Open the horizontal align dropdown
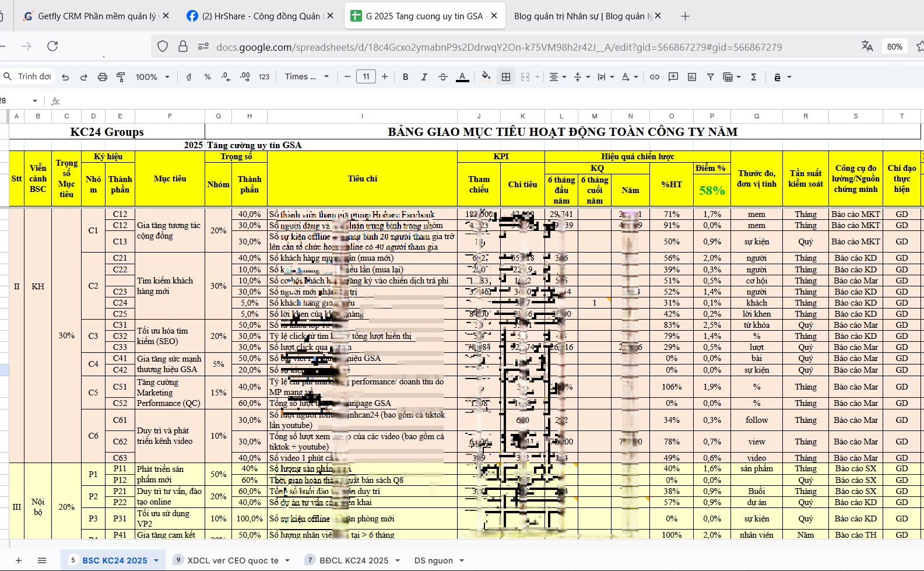The width and height of the screenshot is (924, 571). [557, 77]
